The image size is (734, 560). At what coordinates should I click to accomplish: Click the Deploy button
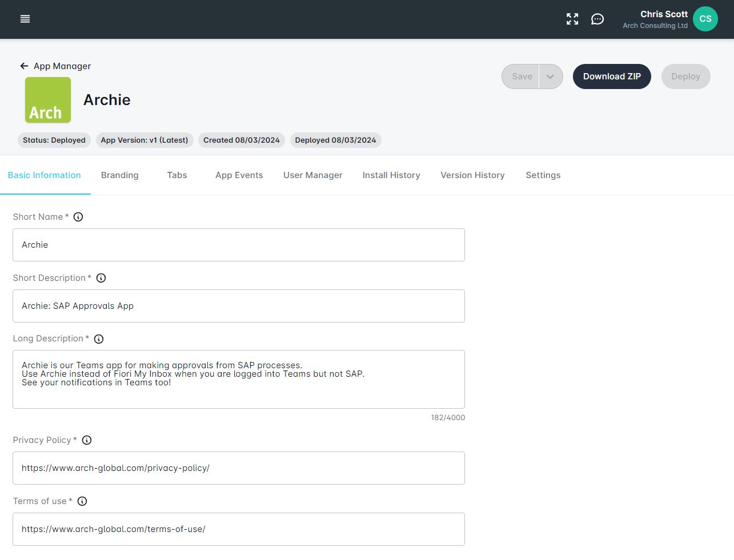pos(685,76)
